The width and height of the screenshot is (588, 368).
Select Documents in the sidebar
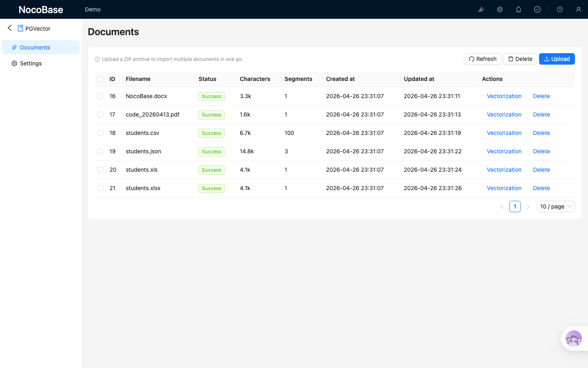click(x=35, y=47)
